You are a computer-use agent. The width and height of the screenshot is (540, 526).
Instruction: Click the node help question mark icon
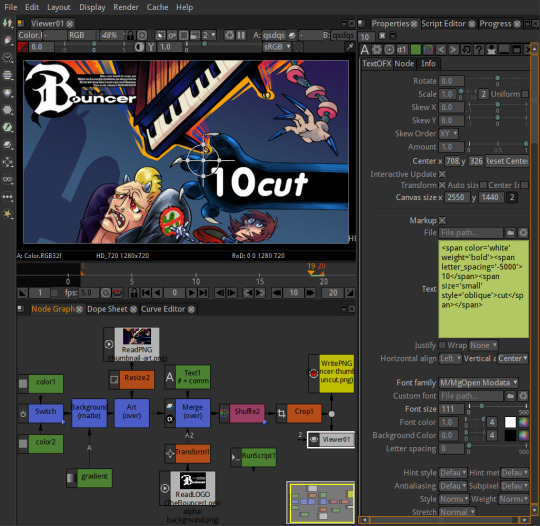click(479, 50)
